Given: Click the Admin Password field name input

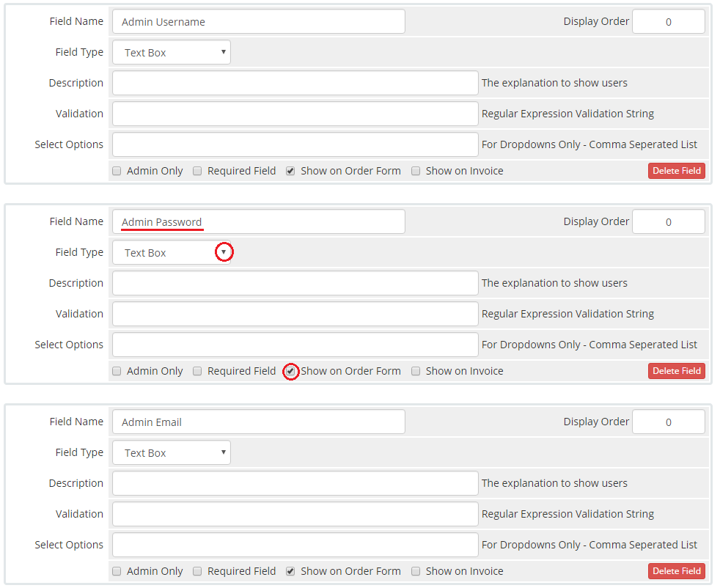Looking at the screenshot, I should (x=259, y=221).
